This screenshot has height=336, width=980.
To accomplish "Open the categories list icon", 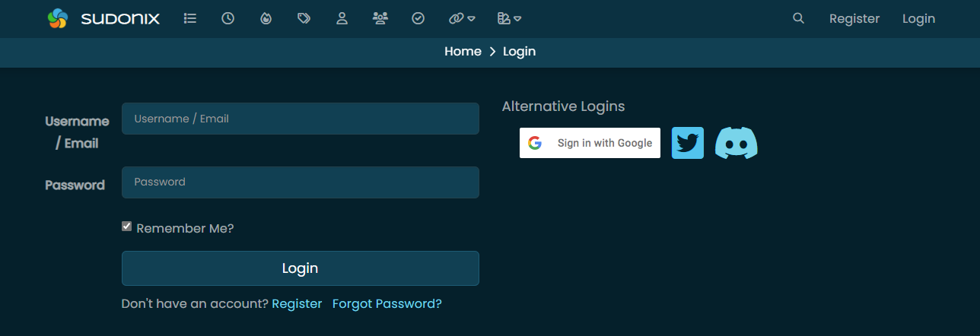I will [x=190, y=18].
